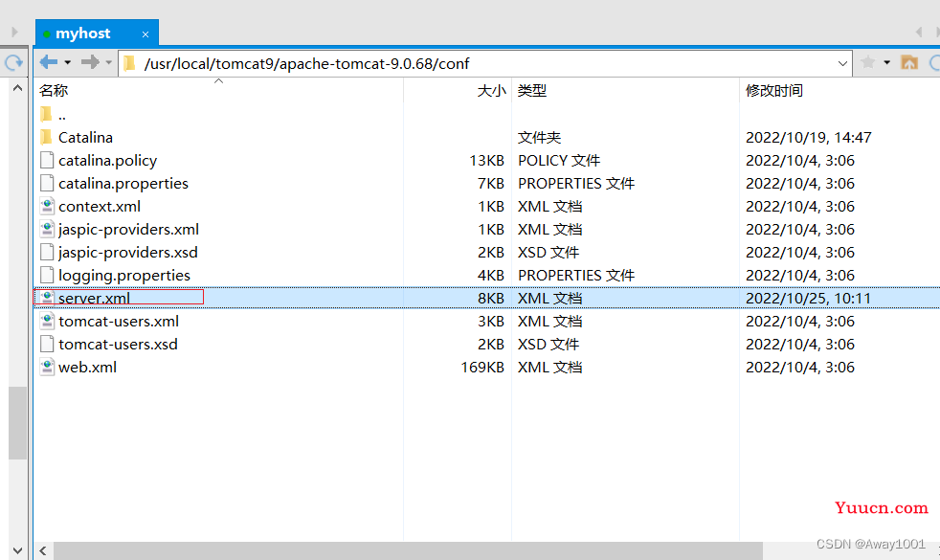Click the home folder icon

pyautogui.click(x=909, y=62)
